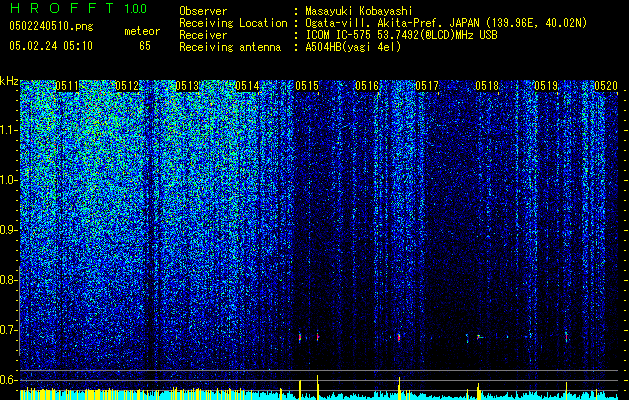The image size is (629, 400).
Task: Click the meteor echo near 0516 and 0517
Action: [x=399, y=337]
